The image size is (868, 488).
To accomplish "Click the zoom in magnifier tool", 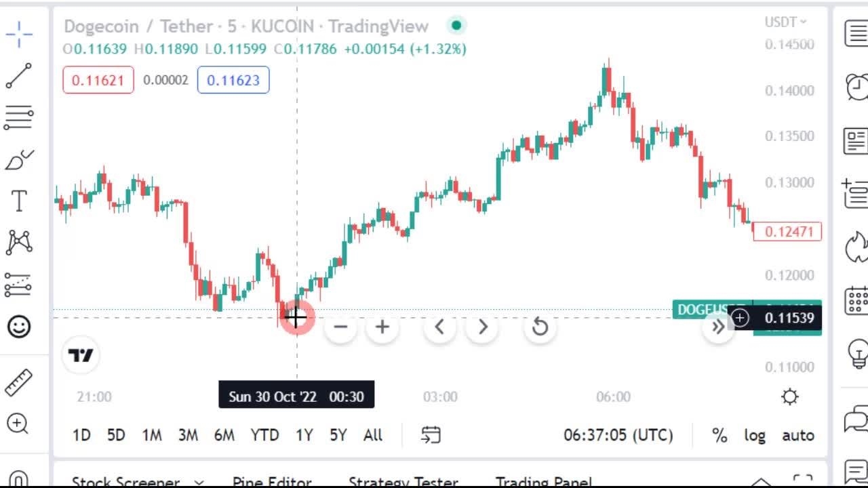I will 18,424.
